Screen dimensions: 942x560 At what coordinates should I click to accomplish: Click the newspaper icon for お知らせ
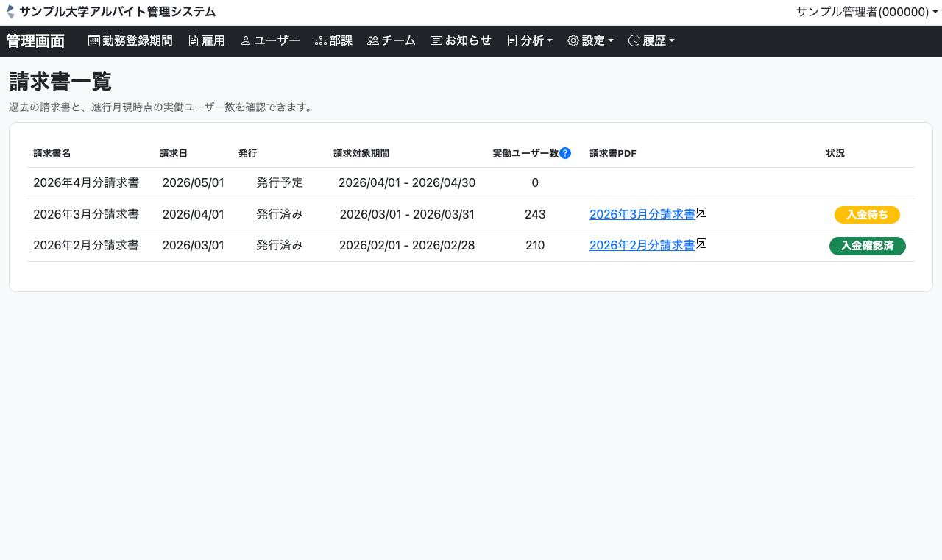pos(436,41)
